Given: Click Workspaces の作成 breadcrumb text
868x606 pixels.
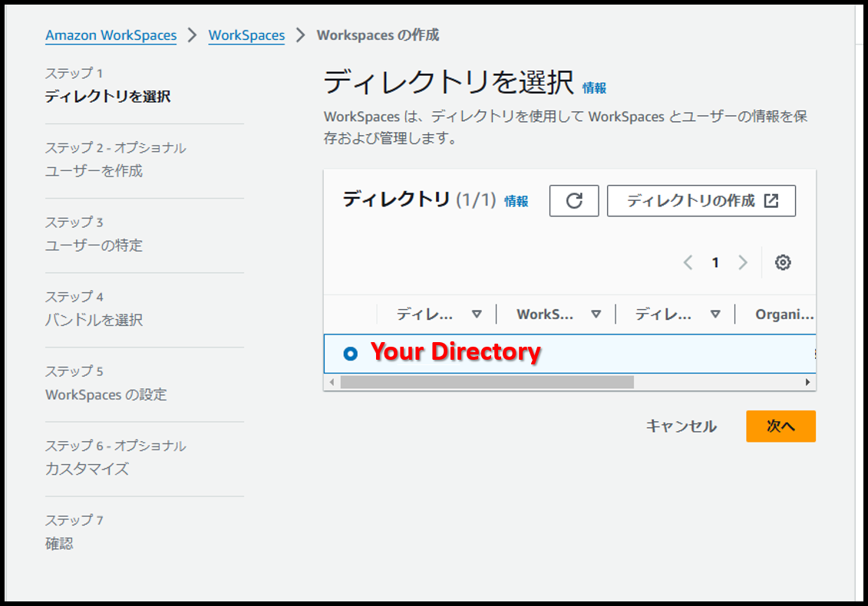Looking at the screenshot, I should click(378, 35).
